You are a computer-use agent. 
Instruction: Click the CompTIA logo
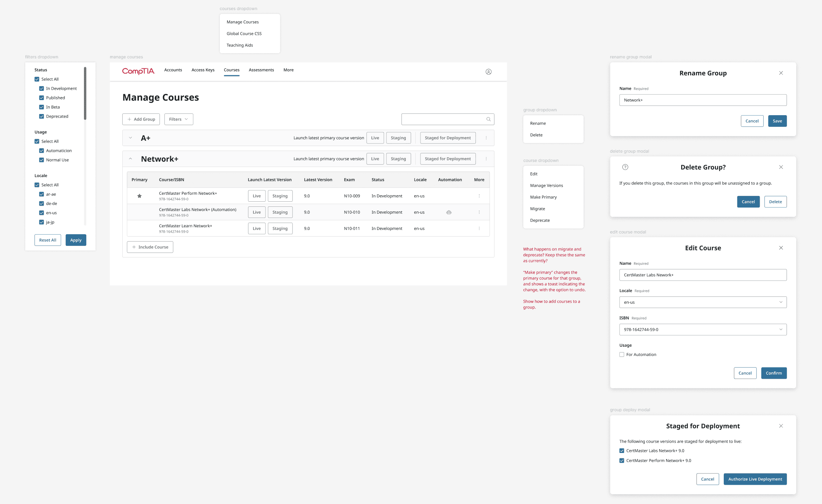tap(138, 71)
